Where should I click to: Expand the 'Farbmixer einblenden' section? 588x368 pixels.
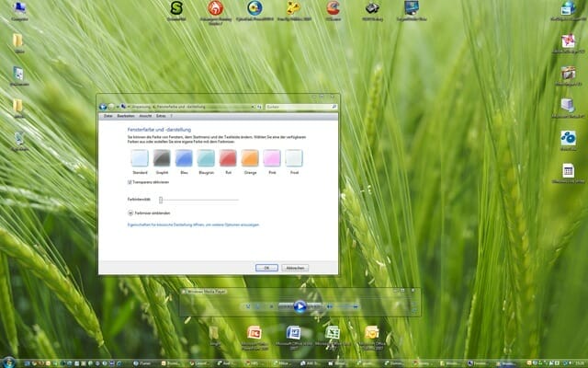pos(130,212)
